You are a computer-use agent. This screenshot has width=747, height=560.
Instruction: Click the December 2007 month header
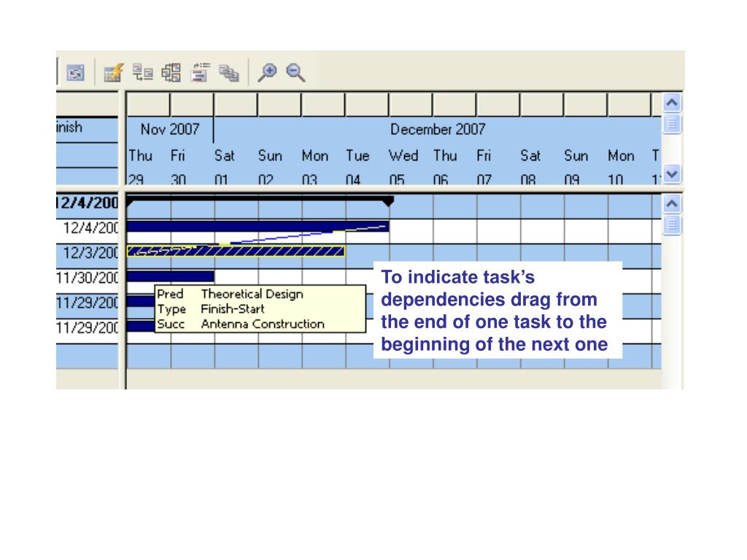(438, 129)
